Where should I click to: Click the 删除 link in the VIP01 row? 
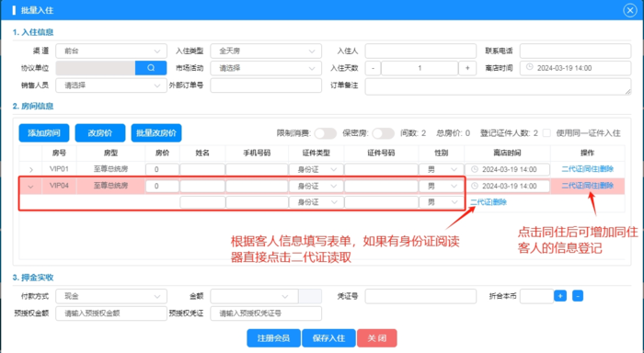606,169
